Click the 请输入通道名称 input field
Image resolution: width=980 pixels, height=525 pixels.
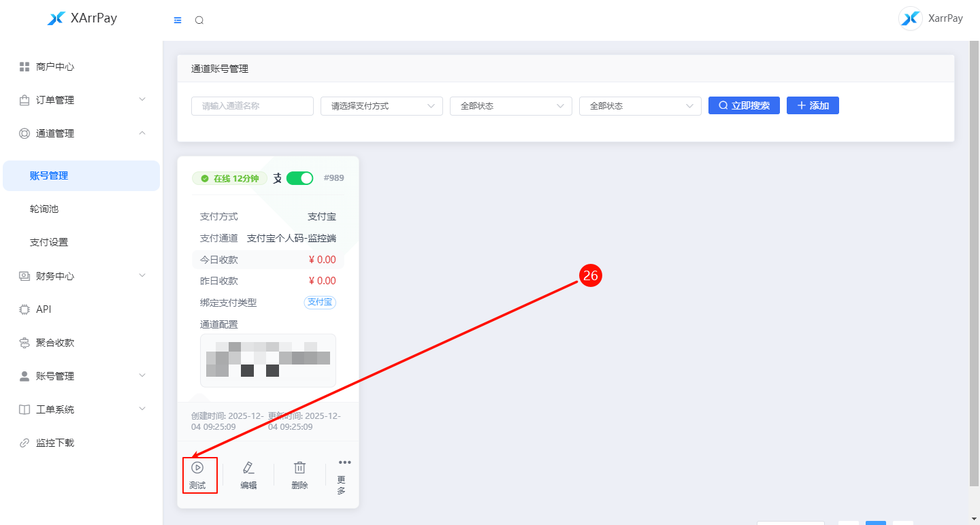point(252,106)
